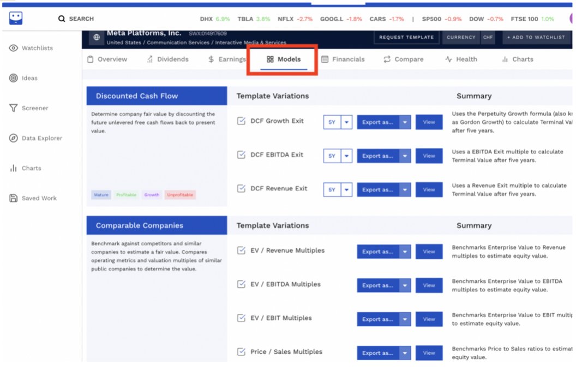Image resolution: width=588 pixels, height=370 pixels.
Task: Click the Data Explorer compass icon
Action: [14, 138]
